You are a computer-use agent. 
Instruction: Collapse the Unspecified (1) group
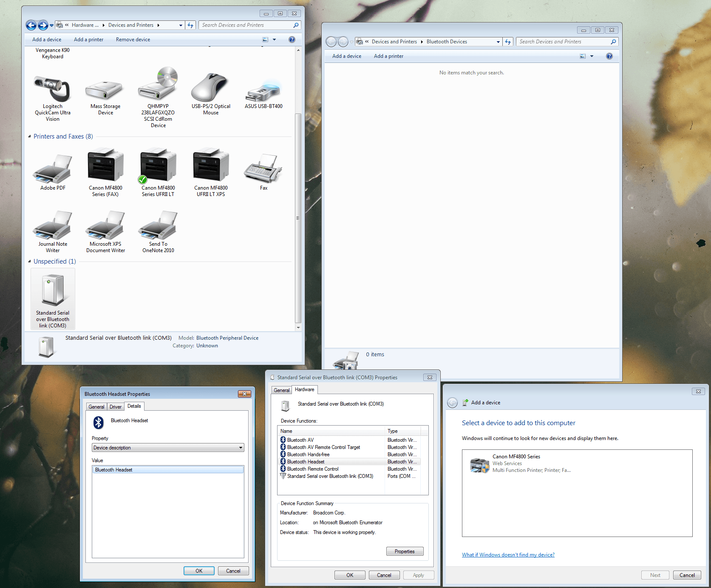29,261
